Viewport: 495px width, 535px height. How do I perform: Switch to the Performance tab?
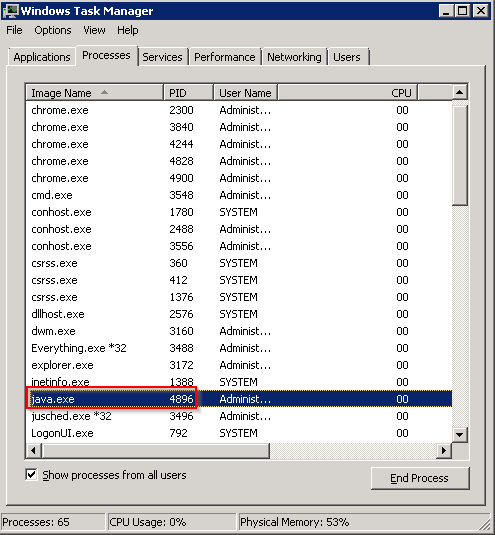(x=225, y=57)
